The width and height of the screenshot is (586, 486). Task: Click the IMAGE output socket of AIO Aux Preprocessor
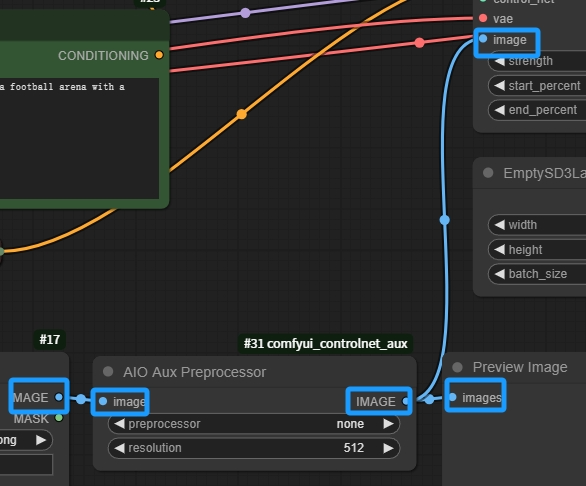point(405,401)
